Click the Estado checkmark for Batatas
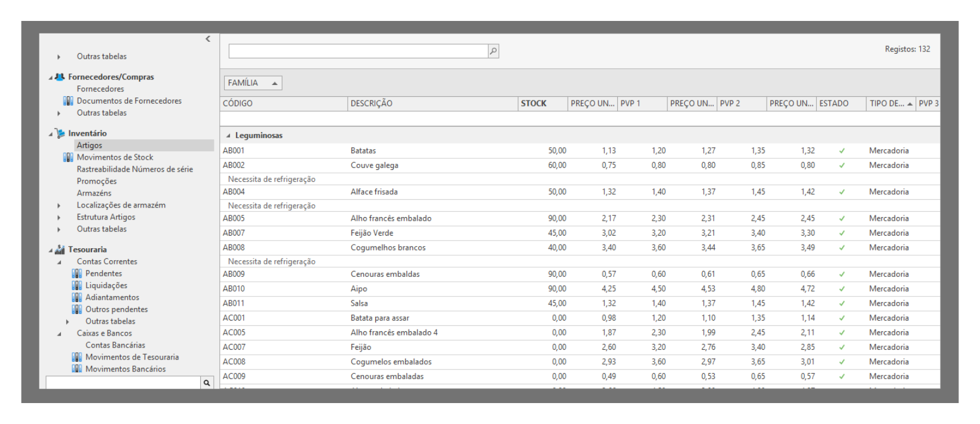Image resolution: width=980 pixels, height=424 pixels. pyautogui.click(x=841, y=151)
